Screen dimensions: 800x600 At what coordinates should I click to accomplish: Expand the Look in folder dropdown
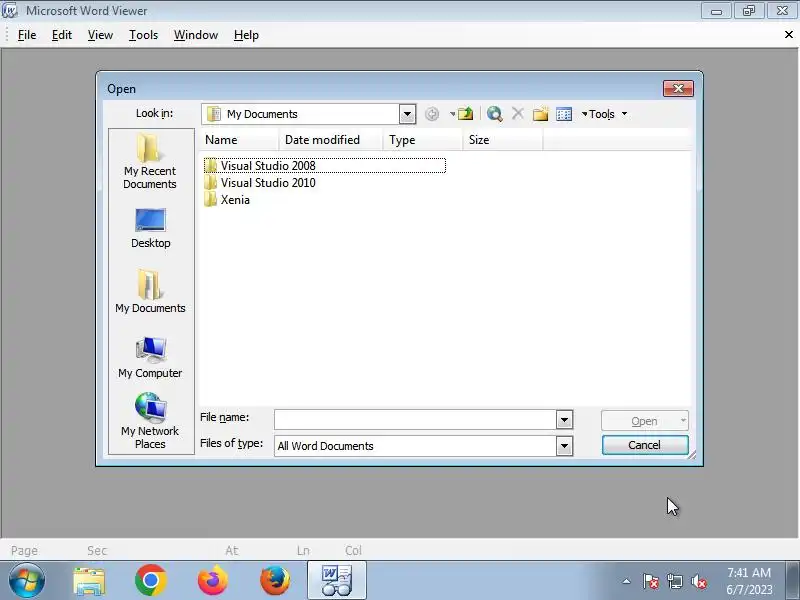pyautogui.click(x=407, y=114)
